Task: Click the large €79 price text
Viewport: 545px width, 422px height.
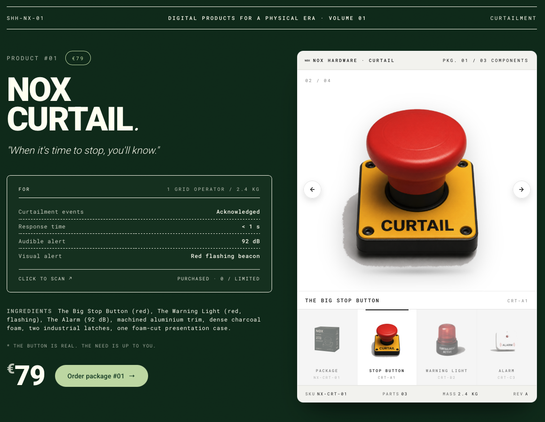Action: (x=26, y=375)
